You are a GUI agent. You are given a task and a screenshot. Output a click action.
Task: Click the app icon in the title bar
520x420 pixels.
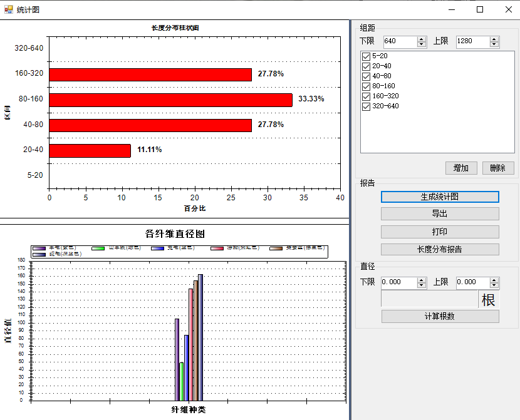tap(8, 9)
